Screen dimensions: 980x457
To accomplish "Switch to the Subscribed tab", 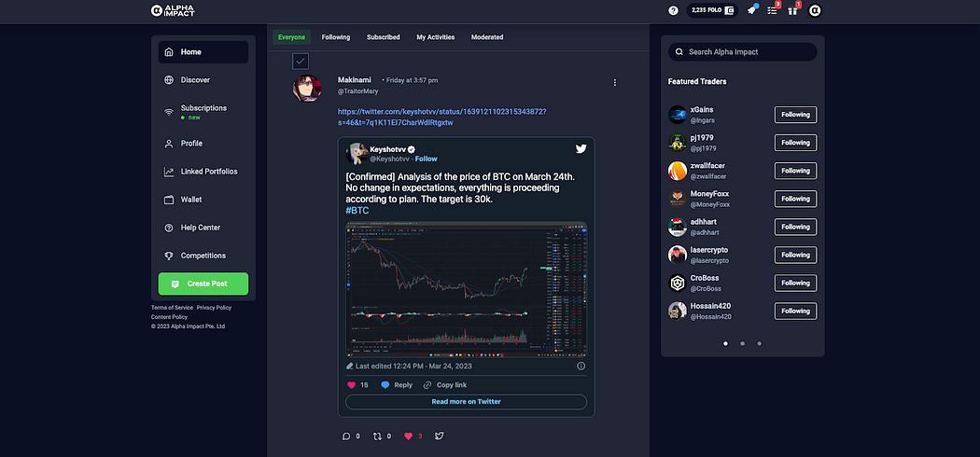I will (x=383, y=37).
